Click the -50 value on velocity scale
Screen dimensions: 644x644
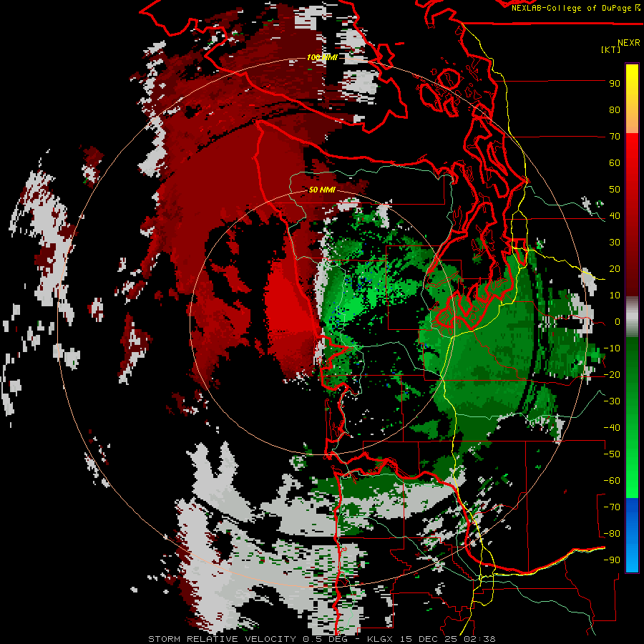612,454
